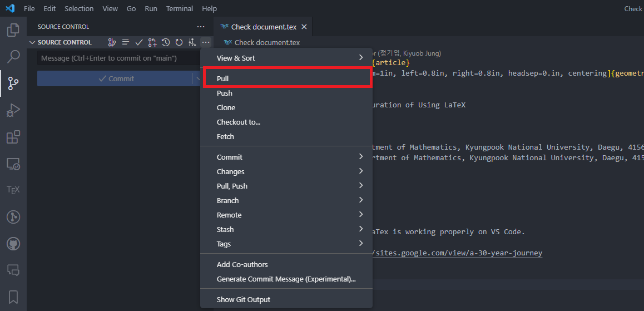Viewport: 644px width, 311px height.
Task: Click the history clock icon in Source Control
Action: click(x=166, y=42)
